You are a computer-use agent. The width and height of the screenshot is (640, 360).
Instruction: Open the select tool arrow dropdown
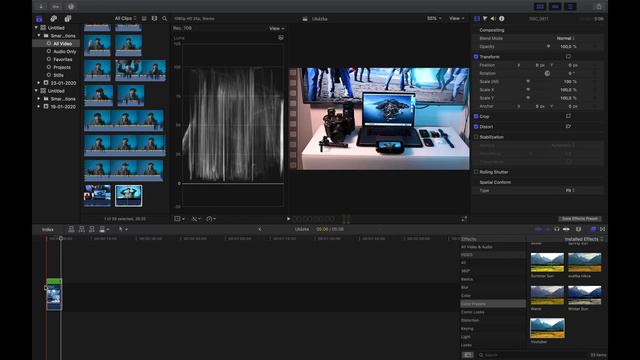pyautogui.click(x=123, y=229)
